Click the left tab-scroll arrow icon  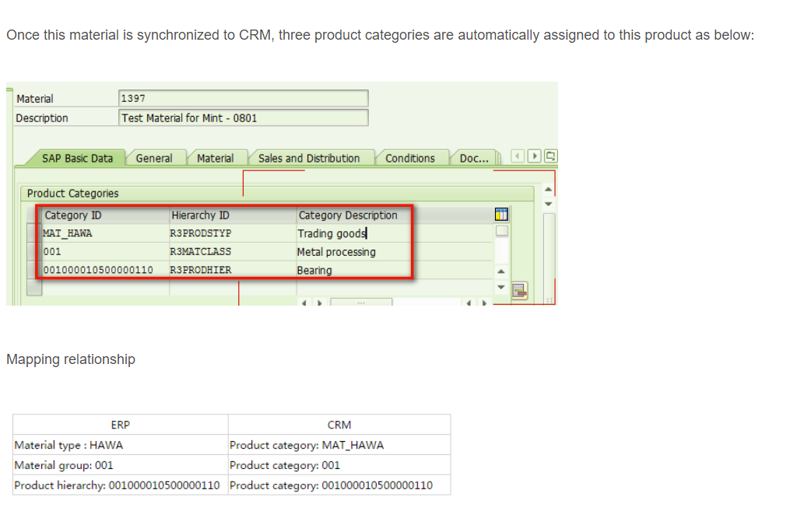point(517,156)
